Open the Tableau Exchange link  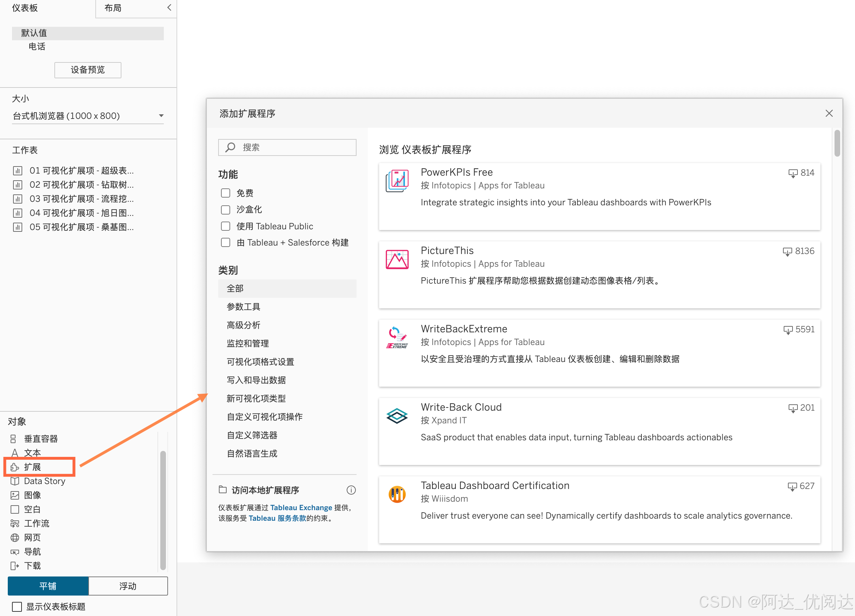(301, 507)
